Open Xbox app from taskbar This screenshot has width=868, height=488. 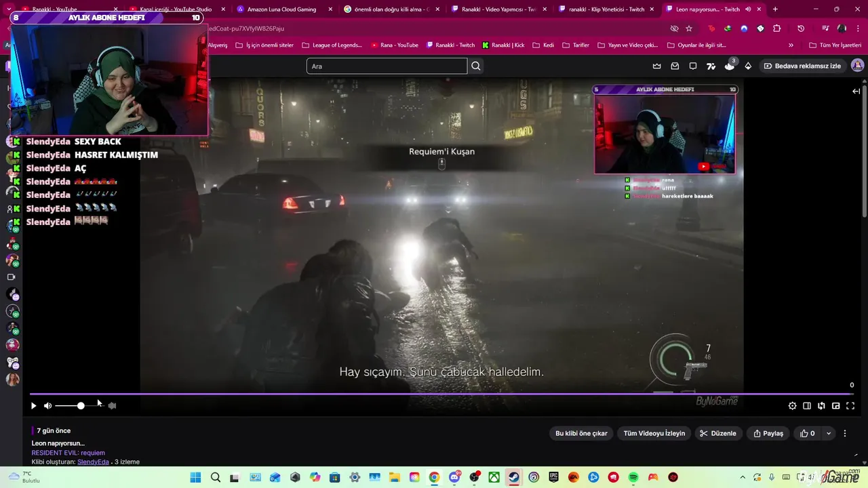(x=494, y=477)
